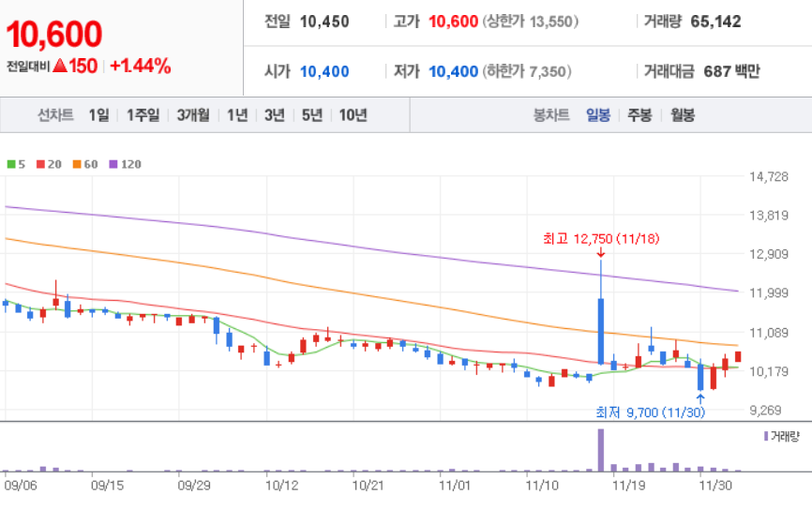
Task: Click the 09/15 date axis label
Action: point(107,486)
